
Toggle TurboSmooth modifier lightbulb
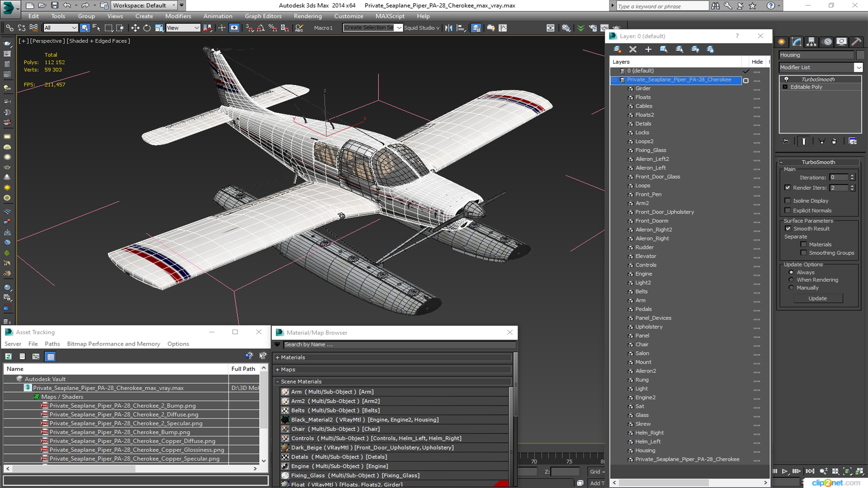786,79
